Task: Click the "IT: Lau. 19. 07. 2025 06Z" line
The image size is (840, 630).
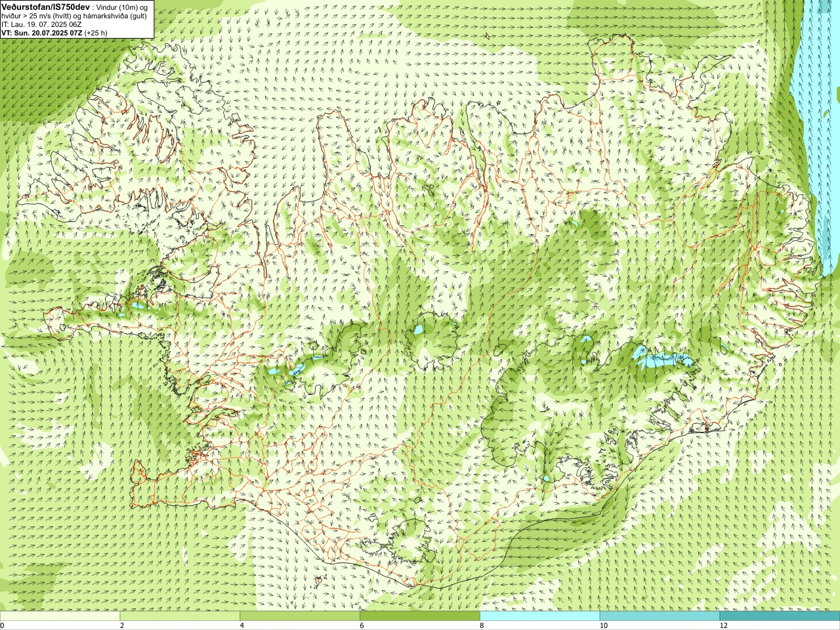Action: pos(41,24)
